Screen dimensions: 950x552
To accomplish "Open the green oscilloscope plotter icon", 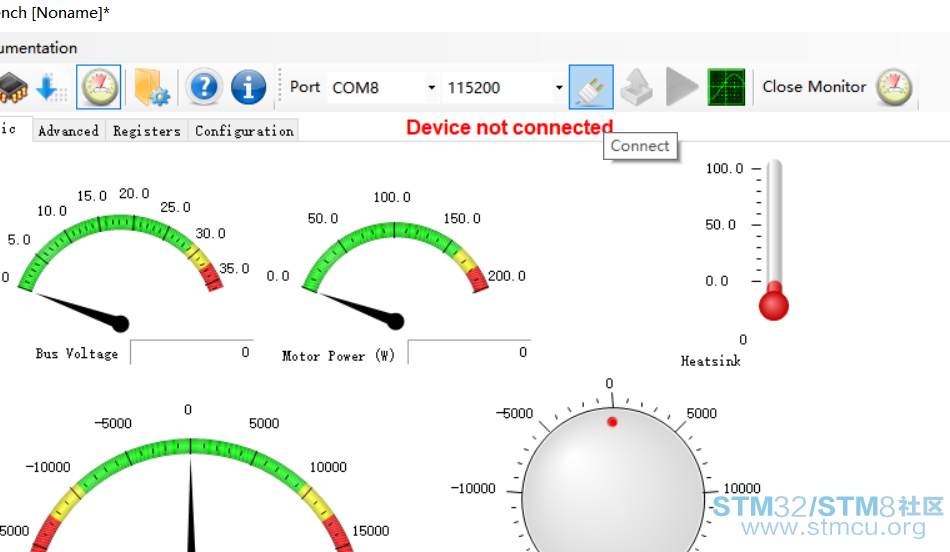I will 726,87.
